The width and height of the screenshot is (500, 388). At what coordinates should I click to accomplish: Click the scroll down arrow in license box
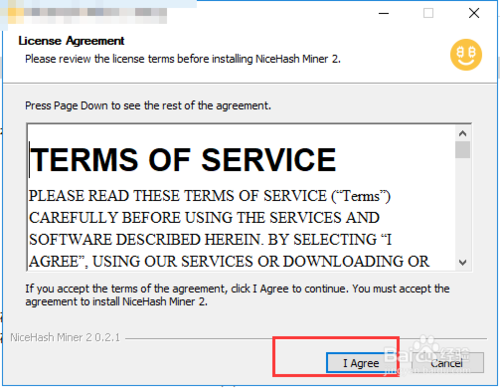pyautogui.click(x=462, y=262)
